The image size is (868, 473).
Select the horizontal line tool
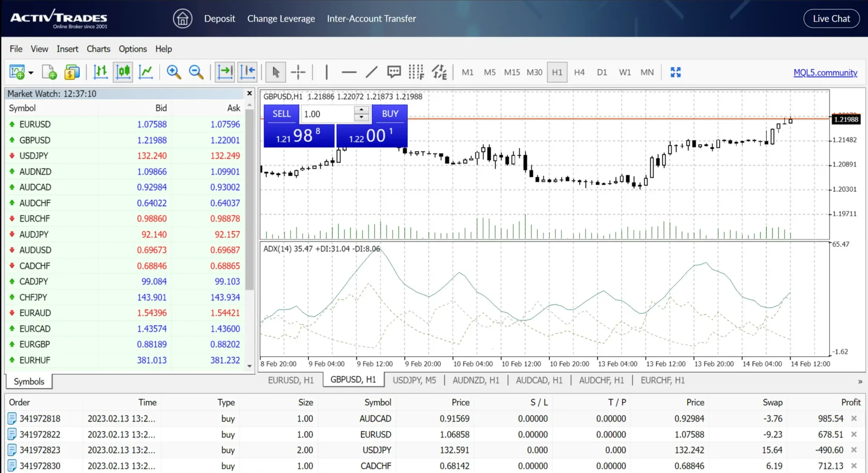click(x=349, y=72)
